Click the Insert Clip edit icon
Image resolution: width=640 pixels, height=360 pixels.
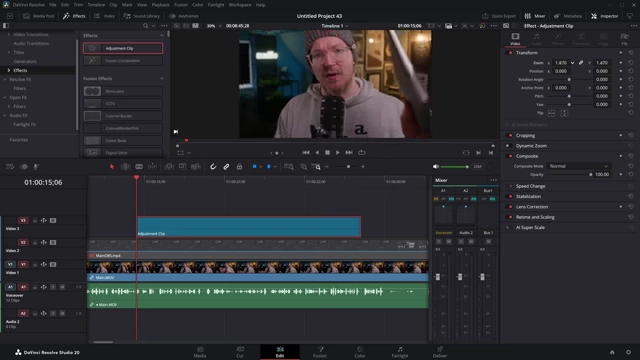[169, 167]
